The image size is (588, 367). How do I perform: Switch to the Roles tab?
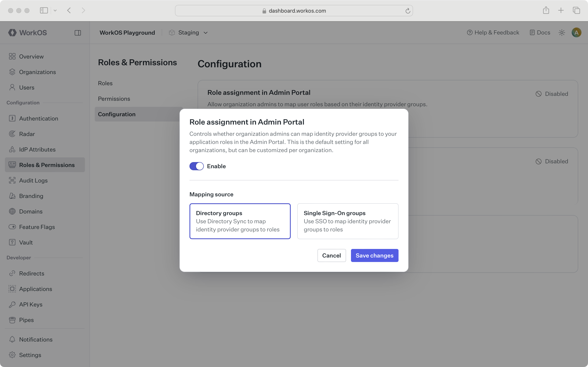[x=105, y=83]
